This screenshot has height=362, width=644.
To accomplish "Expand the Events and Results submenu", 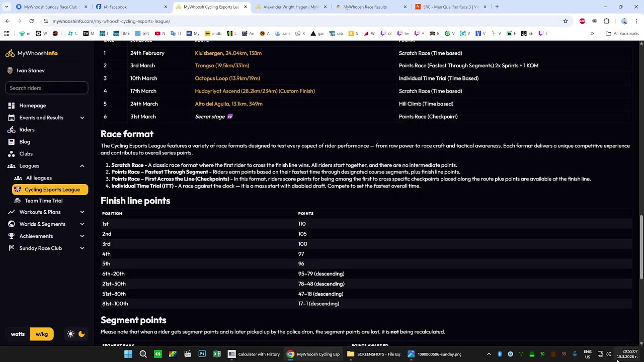I will 82,118.
